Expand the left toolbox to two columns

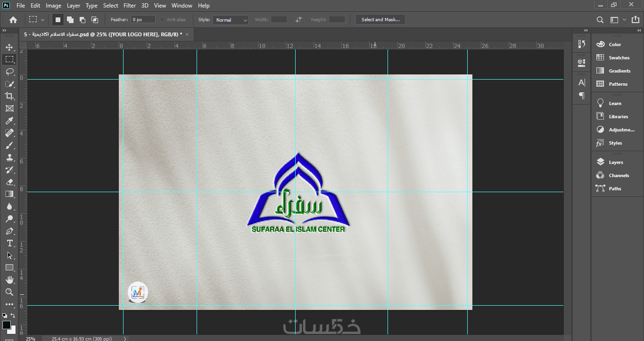[5, 31]
